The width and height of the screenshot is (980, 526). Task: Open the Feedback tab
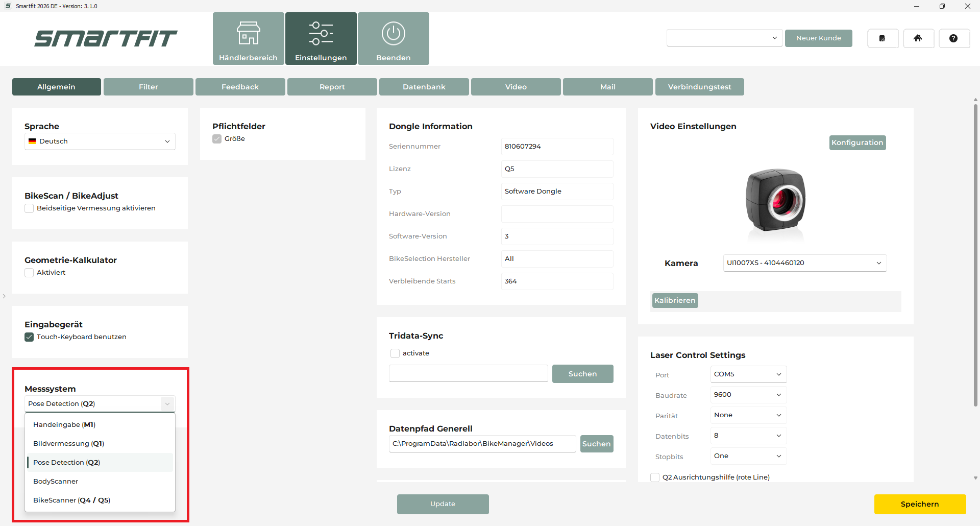point(240,87)
